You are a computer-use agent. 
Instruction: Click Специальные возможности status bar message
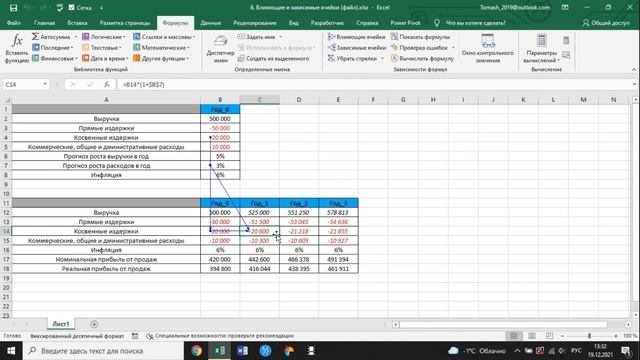[x=220, y=336]
